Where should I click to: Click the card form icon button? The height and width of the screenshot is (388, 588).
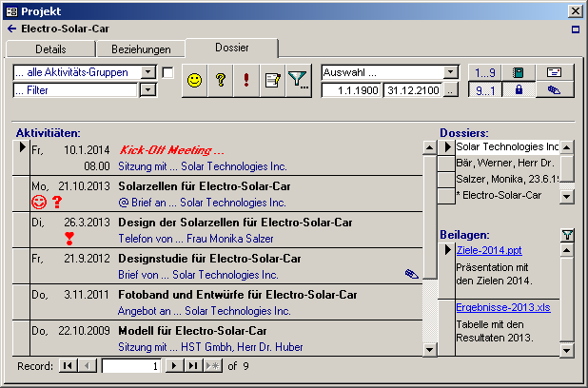point(555,72)
